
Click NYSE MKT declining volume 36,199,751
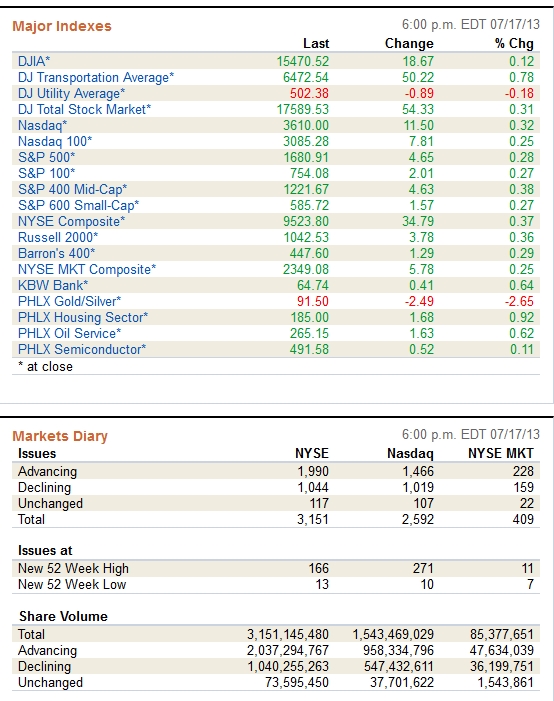[x=502, y=667]
